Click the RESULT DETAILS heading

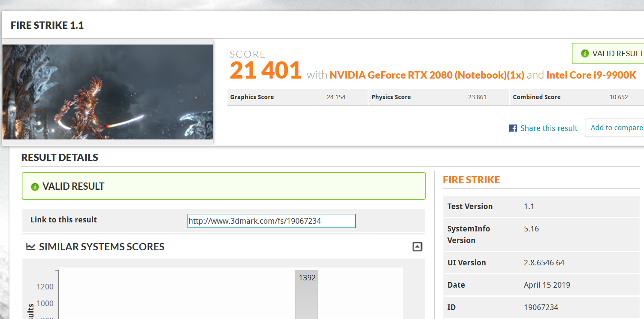pos(60,158)
